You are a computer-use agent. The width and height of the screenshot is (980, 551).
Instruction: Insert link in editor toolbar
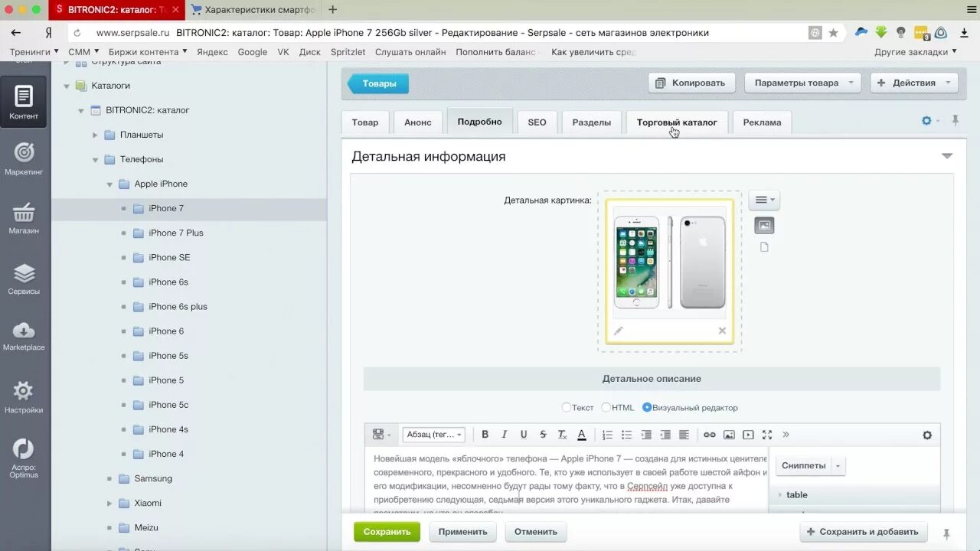point(710,435)
